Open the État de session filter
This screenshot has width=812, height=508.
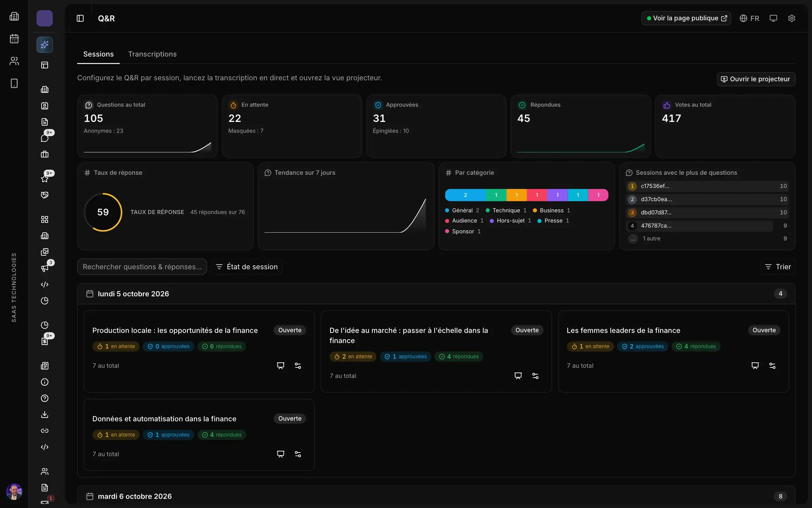coord(247,267)
